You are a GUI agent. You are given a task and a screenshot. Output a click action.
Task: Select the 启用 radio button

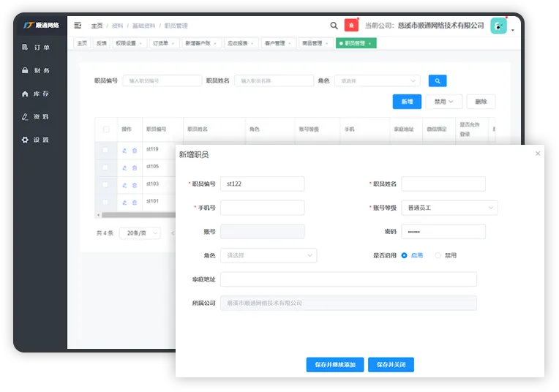click(404, 255)
